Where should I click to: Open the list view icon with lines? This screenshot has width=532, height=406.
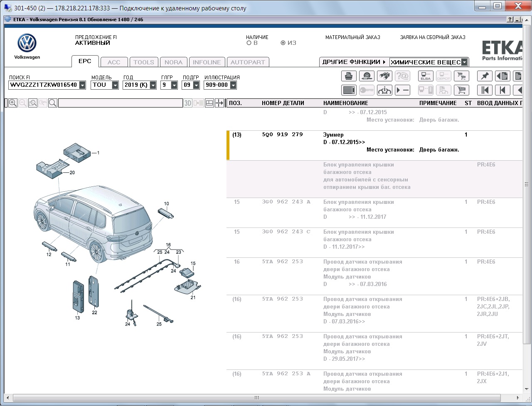[349, 90]
